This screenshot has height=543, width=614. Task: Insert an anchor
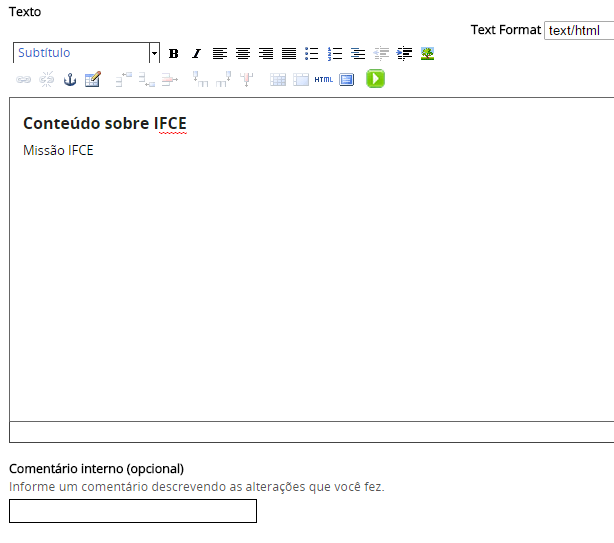pyautogui.click(x=70, y=79)
